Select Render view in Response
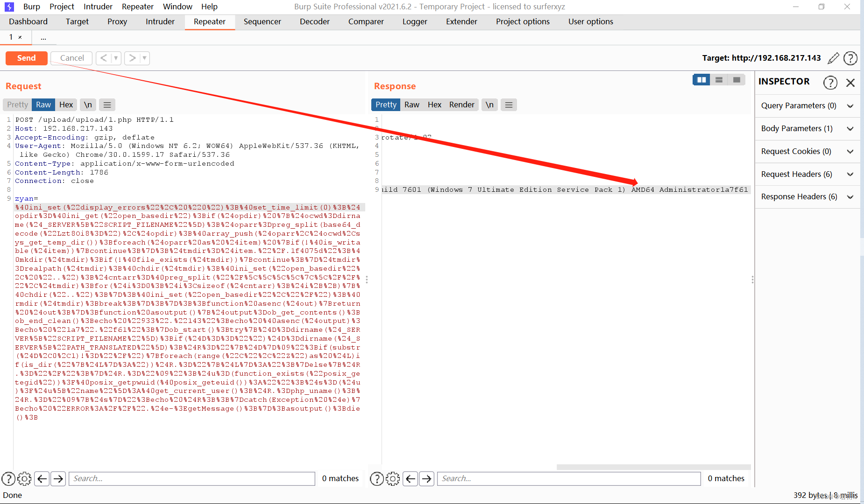864x504 pixels. [461, 105]
